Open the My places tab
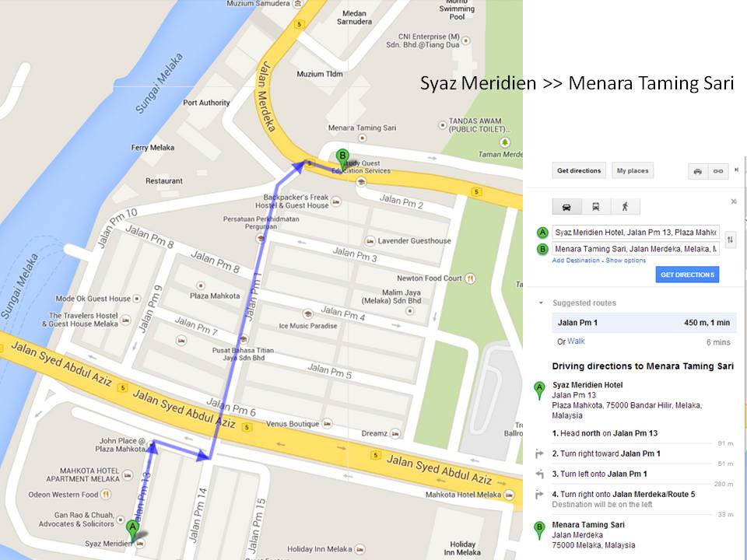 [x=632, y=171]
